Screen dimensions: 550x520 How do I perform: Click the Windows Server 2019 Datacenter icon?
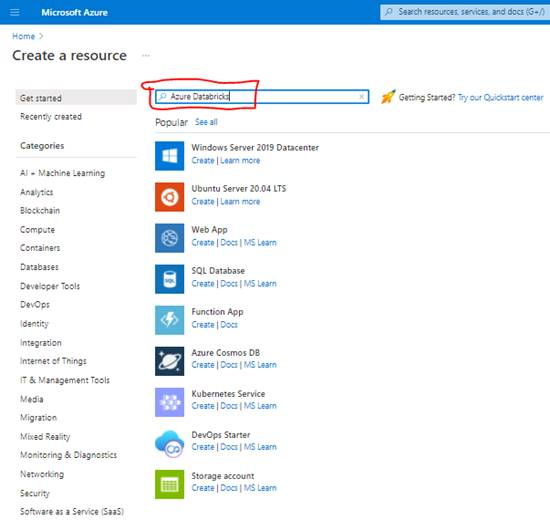tap(169, 156)
